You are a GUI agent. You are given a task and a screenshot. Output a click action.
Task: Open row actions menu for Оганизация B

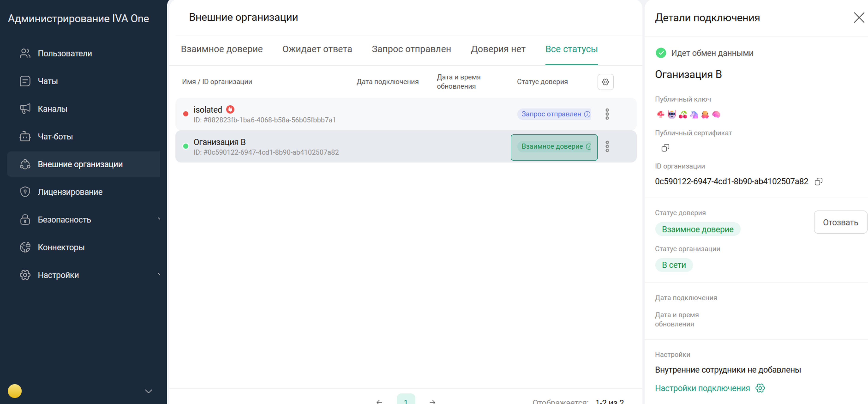pyautogui.click(x=607, y=146)
